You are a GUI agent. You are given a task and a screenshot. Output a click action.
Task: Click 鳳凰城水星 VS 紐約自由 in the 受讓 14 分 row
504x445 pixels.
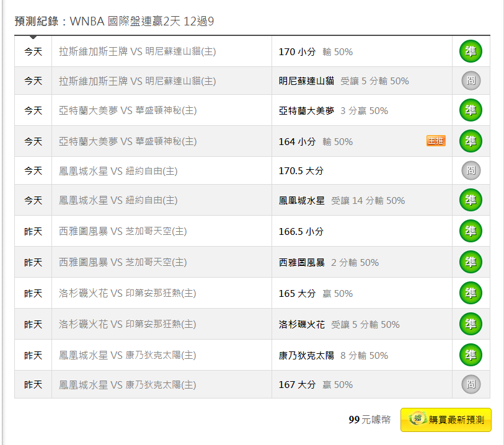118,200
